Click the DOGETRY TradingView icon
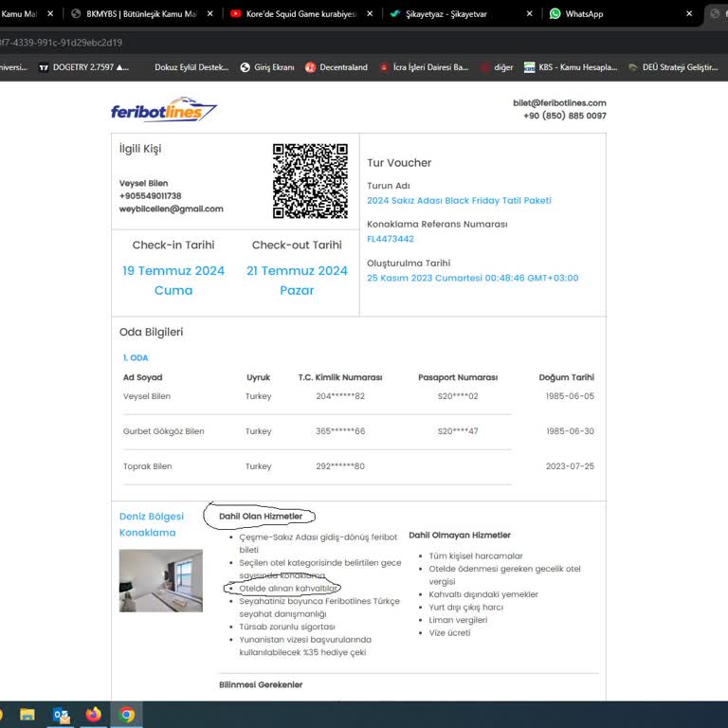 point(44,67)
